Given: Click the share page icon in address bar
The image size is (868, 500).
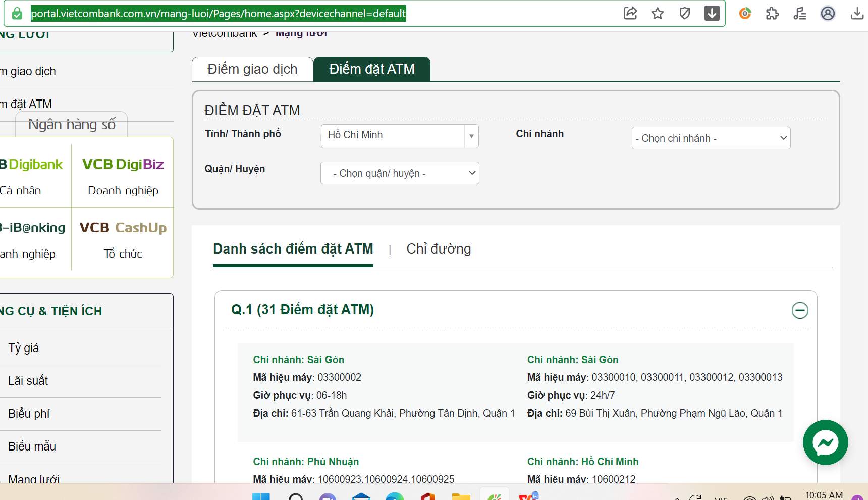Looking at the screenshot, I should (x=630, y=13).
